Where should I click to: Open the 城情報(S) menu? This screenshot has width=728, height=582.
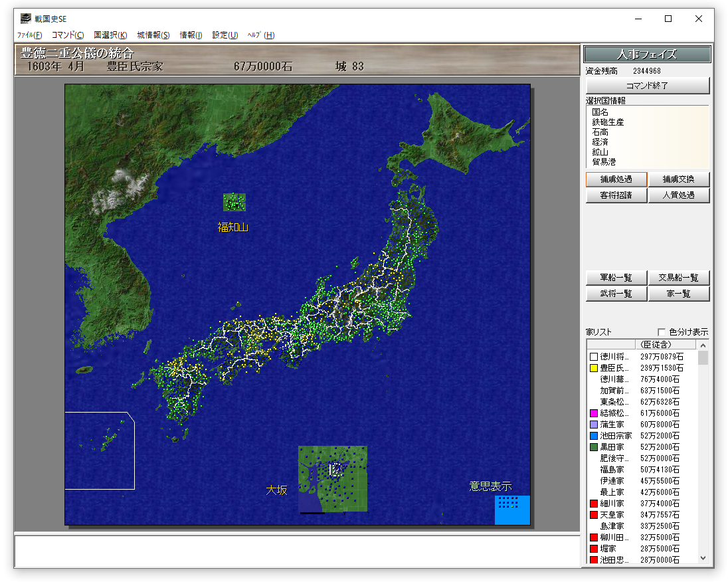[153, 35]
